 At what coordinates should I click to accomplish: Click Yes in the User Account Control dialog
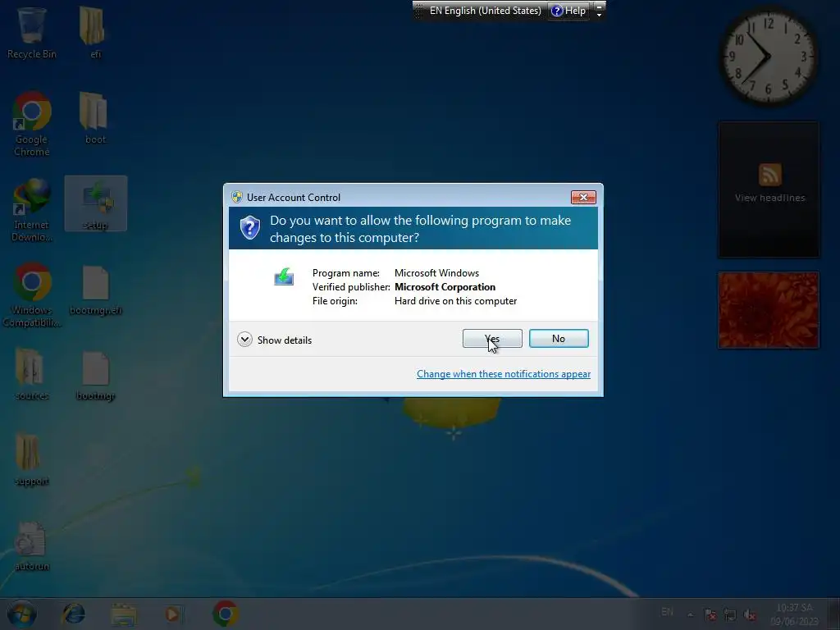(492, 339)
